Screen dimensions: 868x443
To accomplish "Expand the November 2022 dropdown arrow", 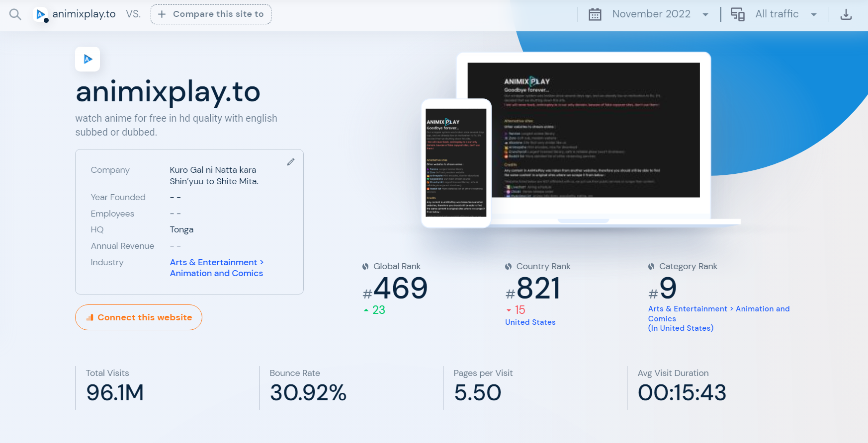I will pyautogui.click(x=705, y=14).
